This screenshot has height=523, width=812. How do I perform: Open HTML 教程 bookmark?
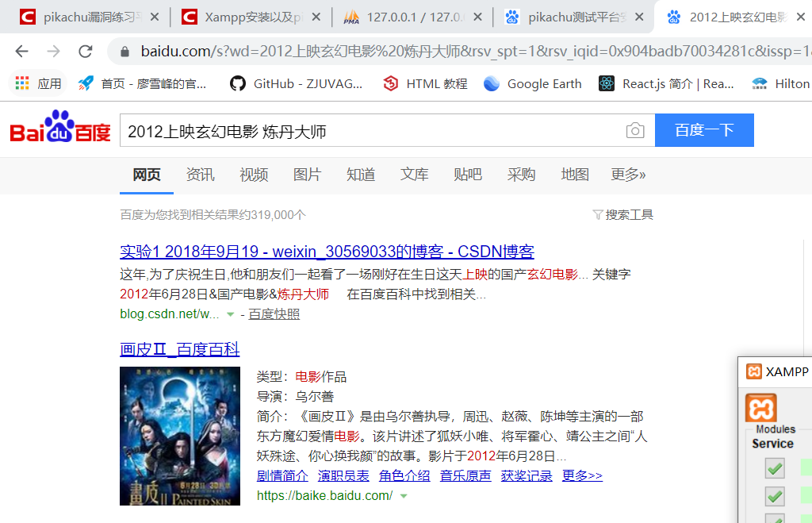[x=425, y=83]
